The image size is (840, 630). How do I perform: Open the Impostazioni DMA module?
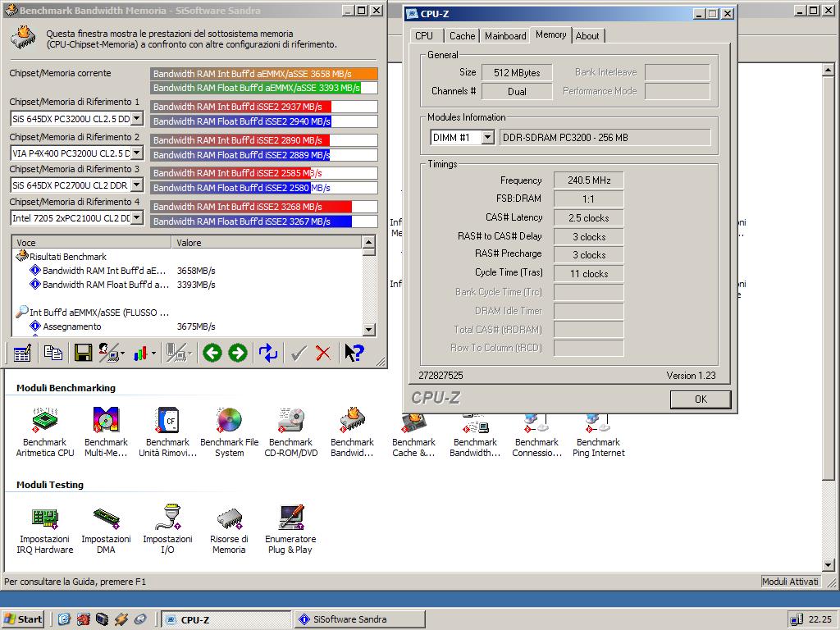(x=106, y=529)
